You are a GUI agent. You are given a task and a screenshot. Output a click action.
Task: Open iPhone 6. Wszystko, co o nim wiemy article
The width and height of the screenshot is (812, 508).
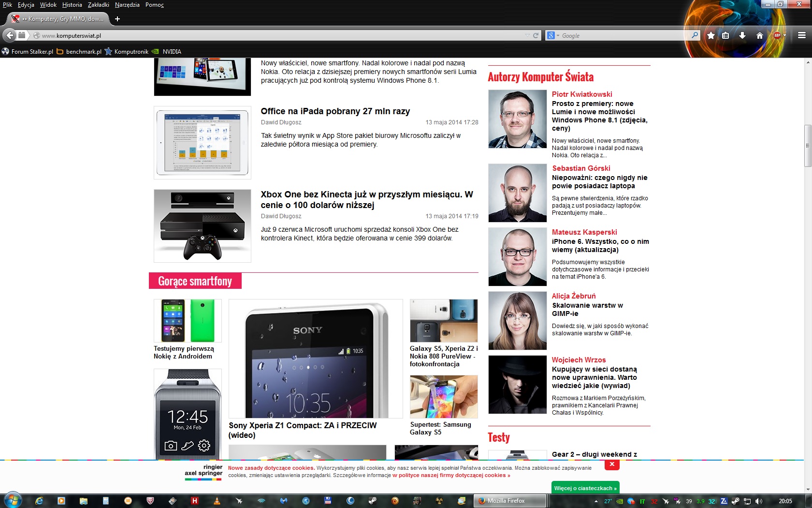[600, 246]
